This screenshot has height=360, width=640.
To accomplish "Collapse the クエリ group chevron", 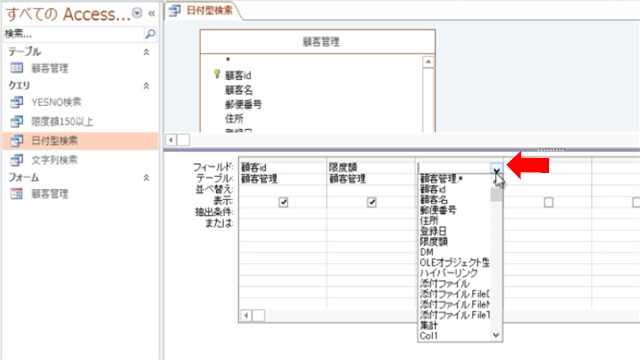I will point(146,86).
